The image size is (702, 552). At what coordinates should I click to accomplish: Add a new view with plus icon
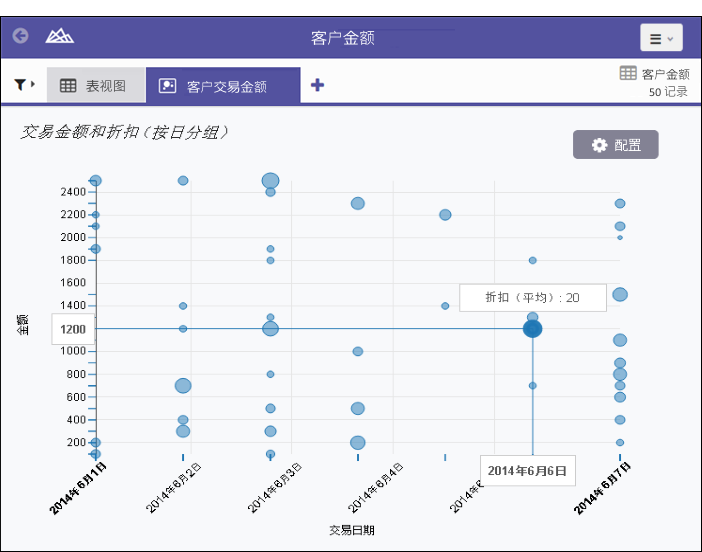(x=317, y=85)
